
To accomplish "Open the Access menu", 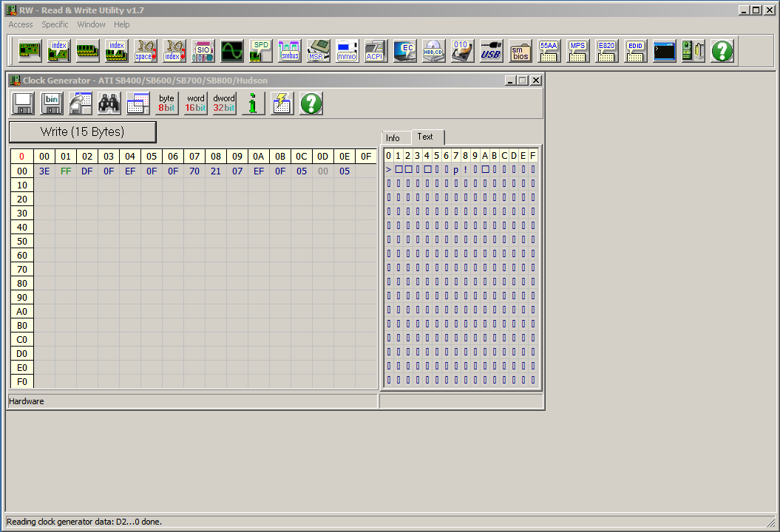I will point(21,24).
